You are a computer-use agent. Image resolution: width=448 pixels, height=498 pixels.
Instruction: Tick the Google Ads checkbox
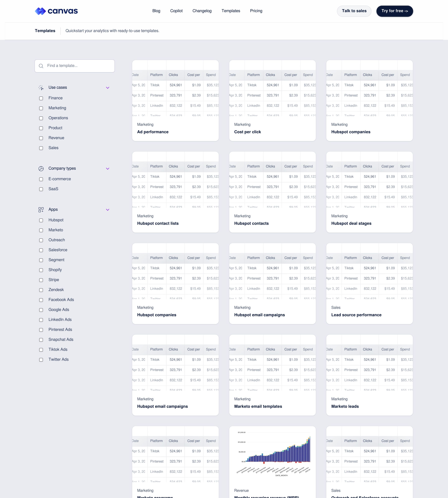point(41,310)
